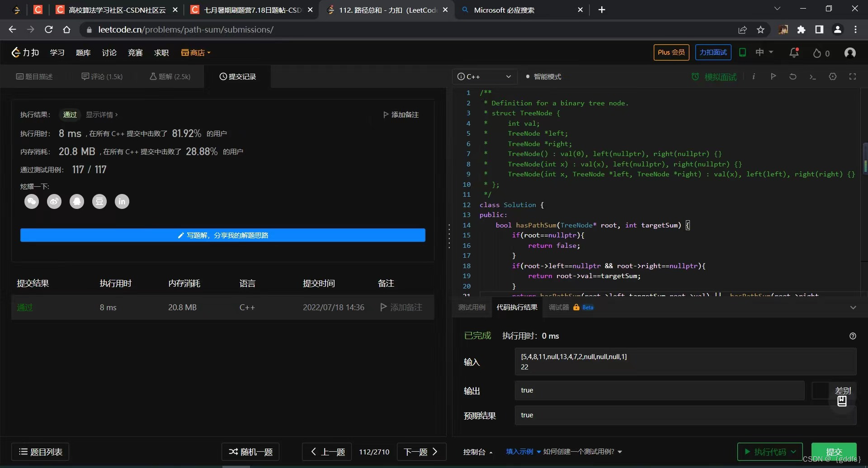This screenshot has height=468, width=868.
Task: Open the help icon in results panel
Action: (x=853, y=336)
